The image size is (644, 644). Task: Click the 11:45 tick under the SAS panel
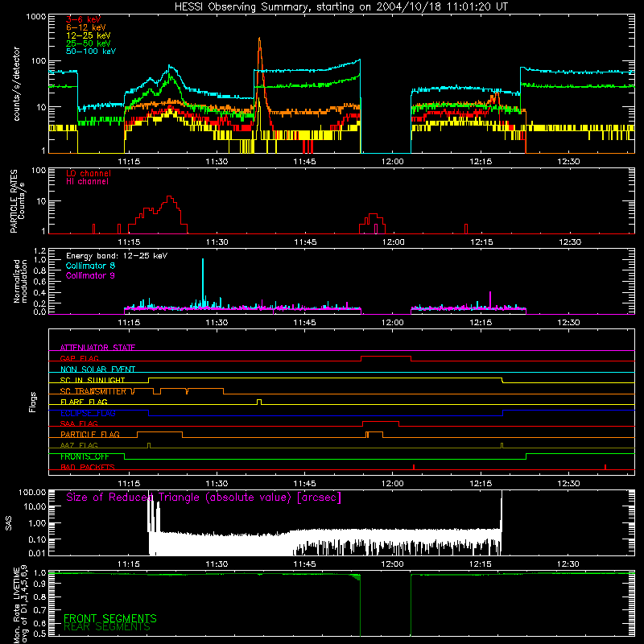tap(304, 564)
